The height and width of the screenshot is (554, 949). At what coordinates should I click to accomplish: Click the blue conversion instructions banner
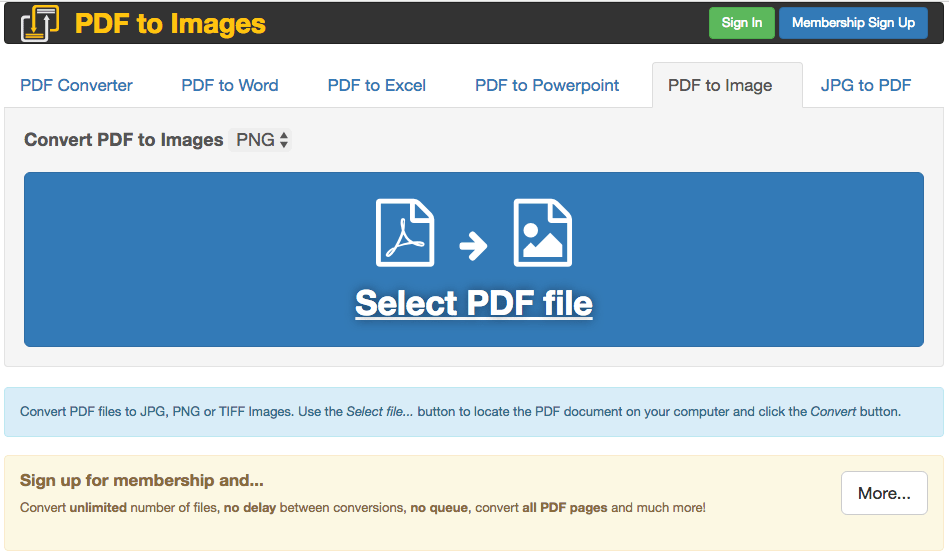point(473,412)
